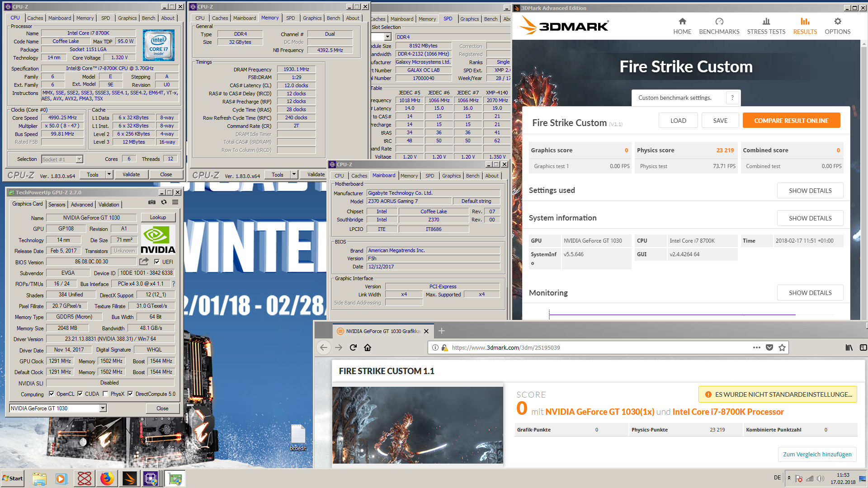Click the Pocket save icon in address bar
This screenshot has height=488, width=868.
pos(769,347)
